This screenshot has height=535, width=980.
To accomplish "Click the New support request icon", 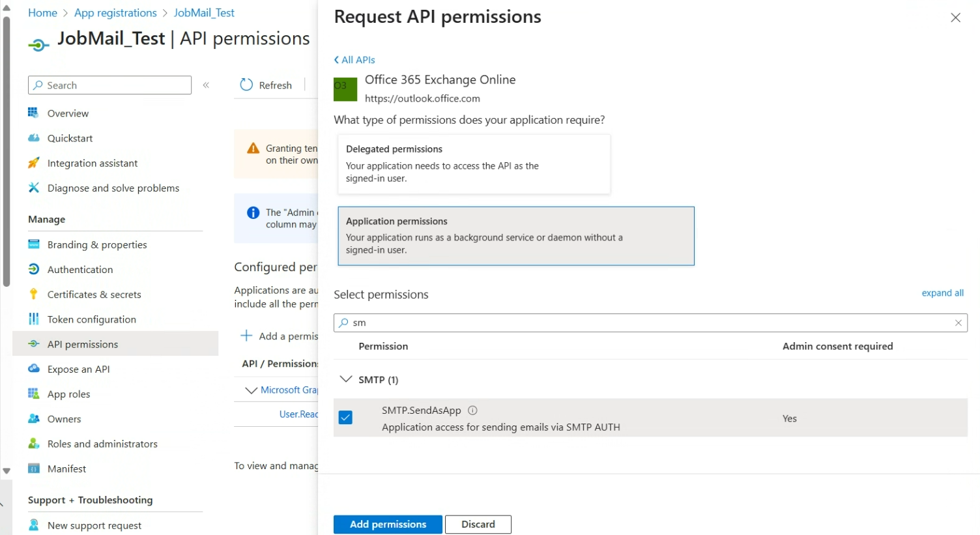I will pos(34,525).
